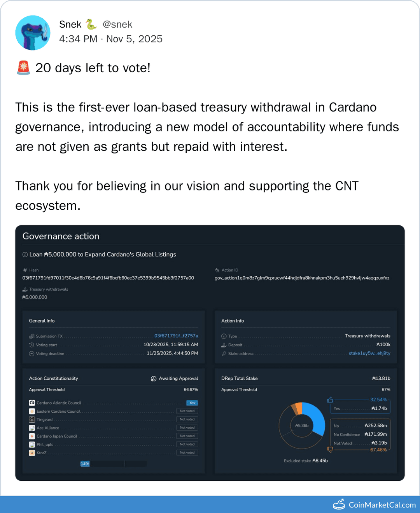Click the Voting deadline minus icon
Screen dimensions: 420x513
31,353
